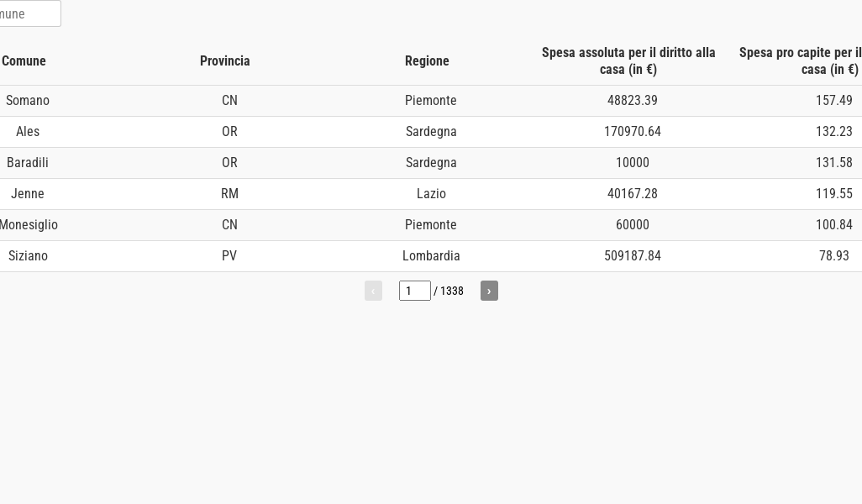862x504 pixels.
Task: Click the Monesiglio comune cell
Action: pos(29,224)
